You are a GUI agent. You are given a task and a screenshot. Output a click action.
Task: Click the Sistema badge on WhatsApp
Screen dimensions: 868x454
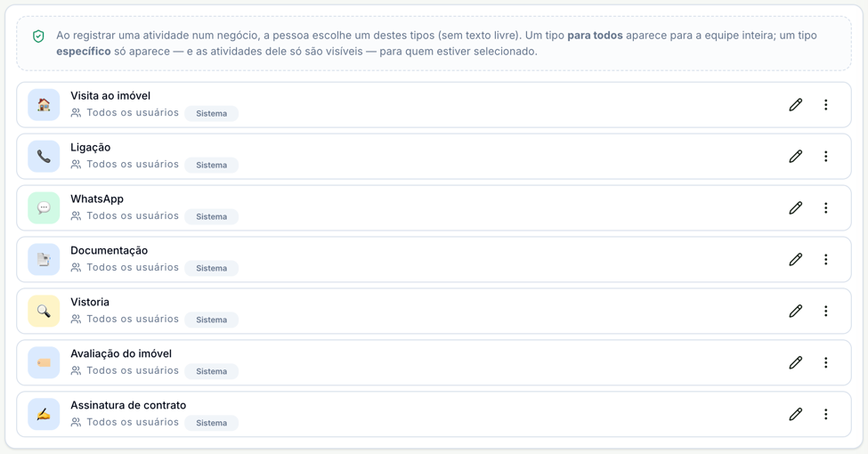[x=212, y=216]
